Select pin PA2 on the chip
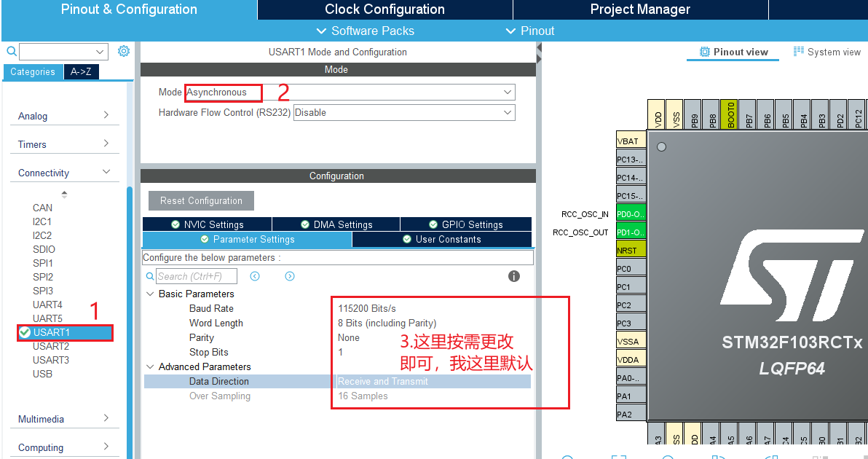The height and width of the screenshot is (459, 868). [631, 414]
